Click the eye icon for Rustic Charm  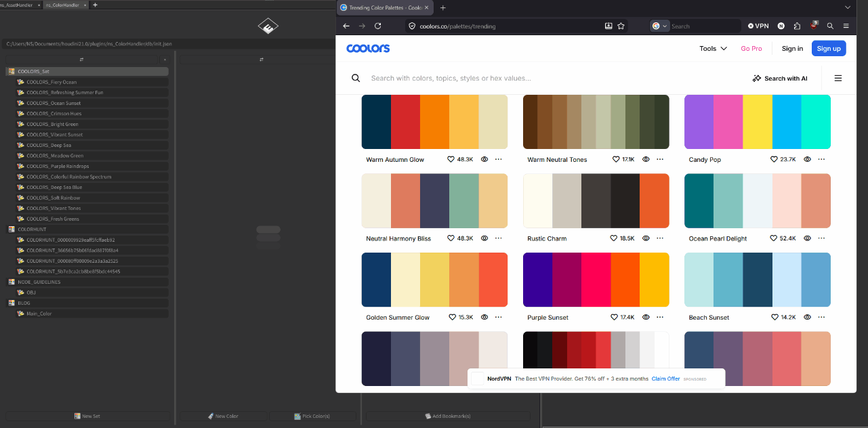pos(646,238)
